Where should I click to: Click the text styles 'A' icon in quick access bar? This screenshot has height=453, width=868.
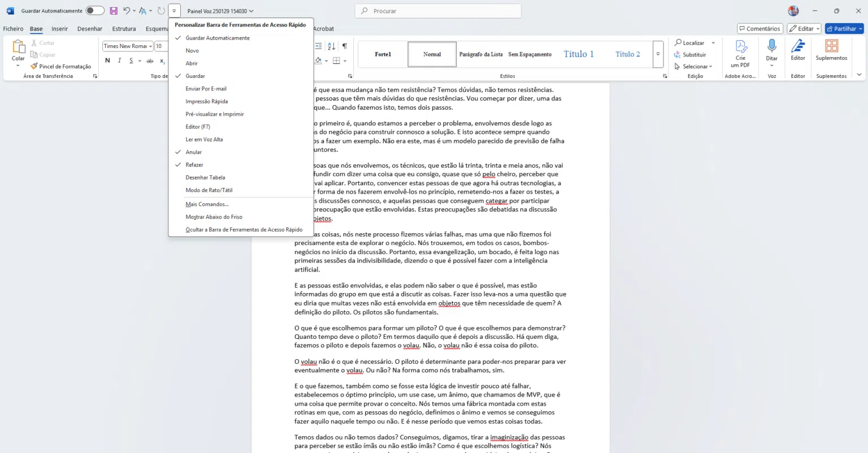(x=143, y=11)
